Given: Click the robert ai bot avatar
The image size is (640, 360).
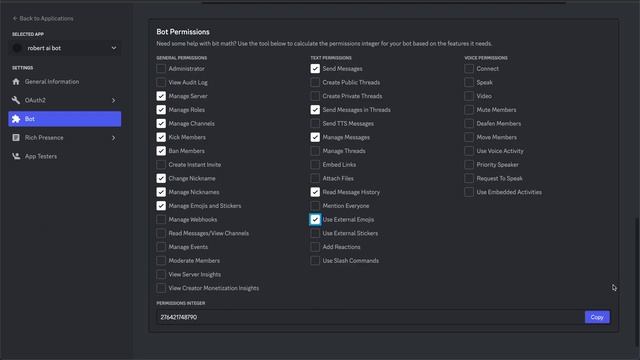Looking at the screenshot, I should point(17,48).
